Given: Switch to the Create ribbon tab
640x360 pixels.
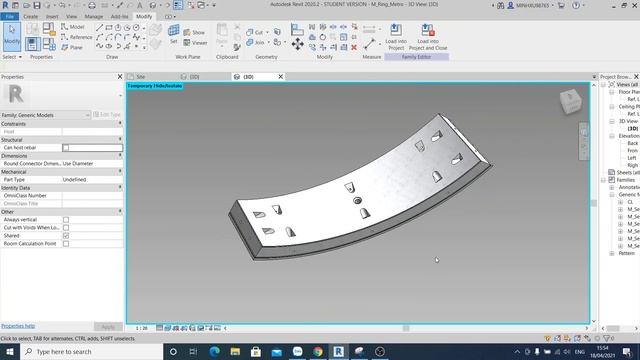Looking at the screenshot, I should click(x=31, y=16).
